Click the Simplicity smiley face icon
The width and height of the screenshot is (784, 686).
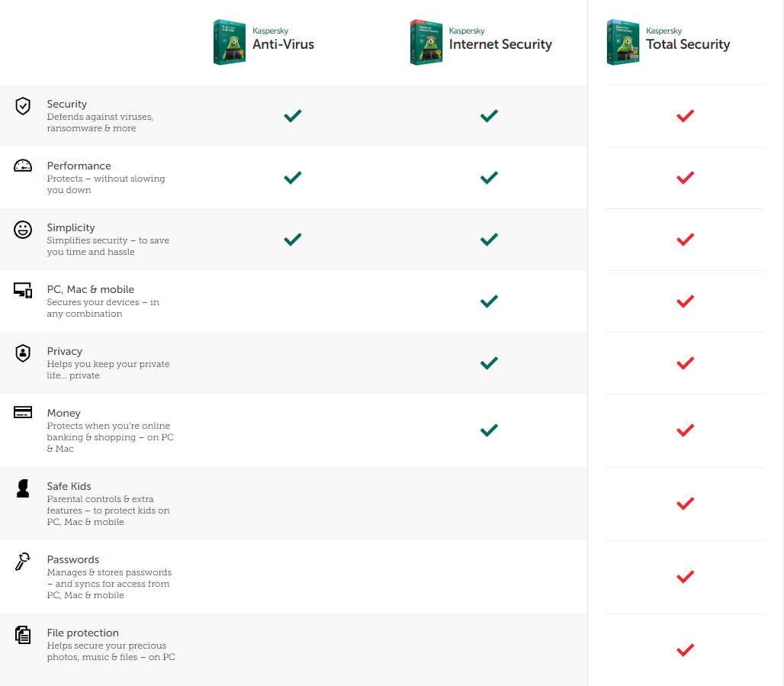23,230
